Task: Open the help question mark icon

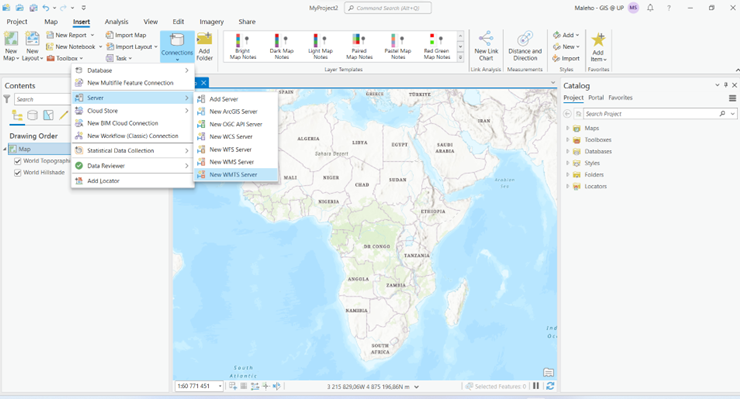Action: coord(669,8)
